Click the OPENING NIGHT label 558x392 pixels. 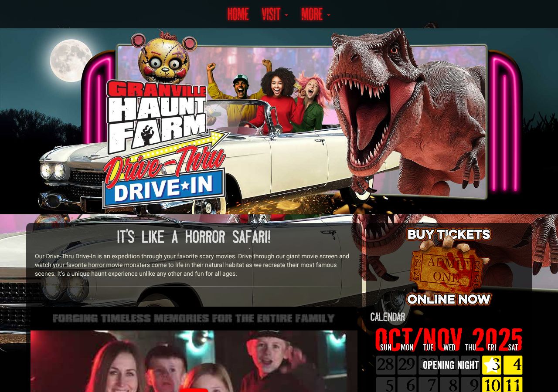point(451,365)
